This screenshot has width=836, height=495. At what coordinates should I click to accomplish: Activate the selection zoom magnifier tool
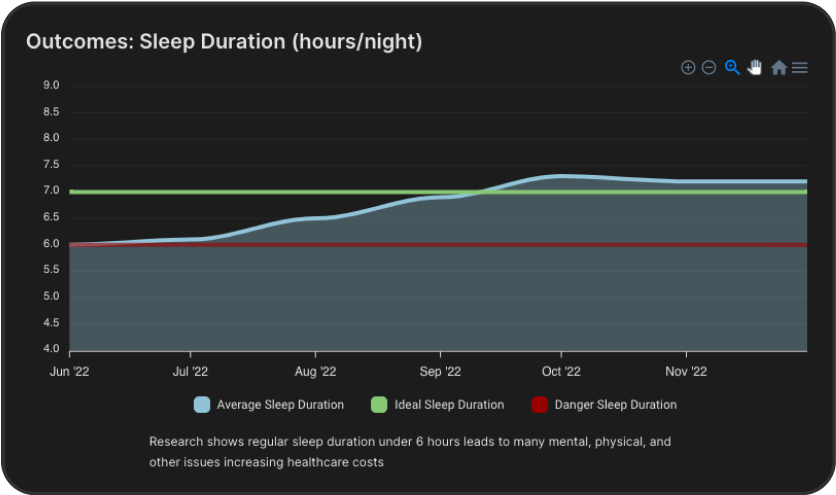tap(732, 67)
